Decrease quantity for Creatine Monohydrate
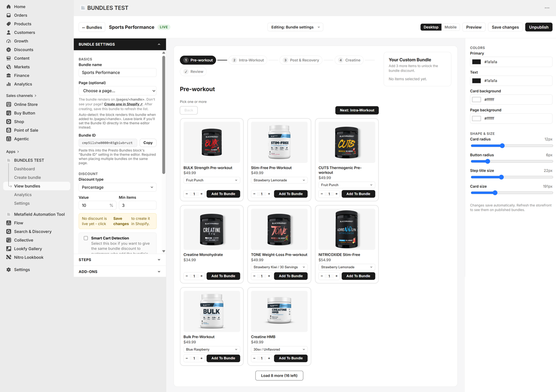 click(x=187, y=276)
